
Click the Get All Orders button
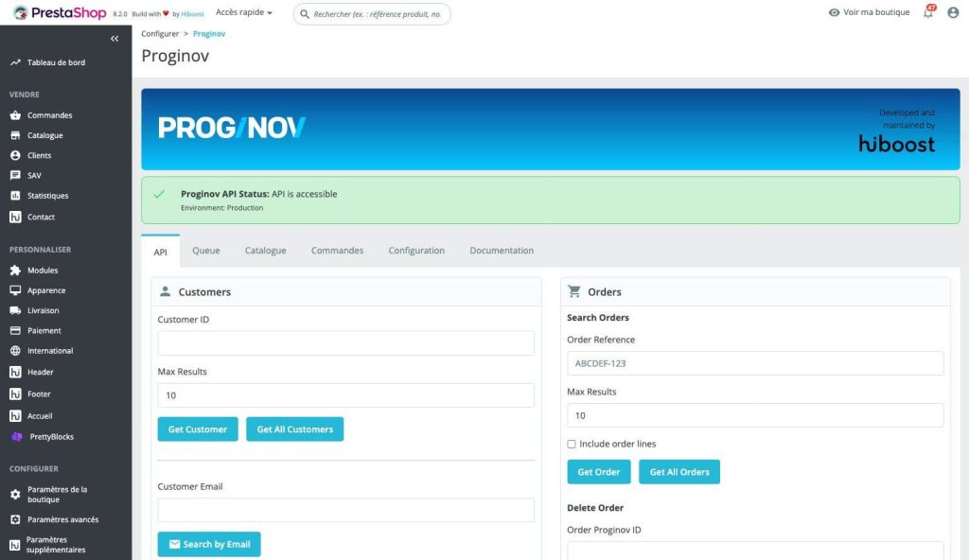[x=679, y=472]
